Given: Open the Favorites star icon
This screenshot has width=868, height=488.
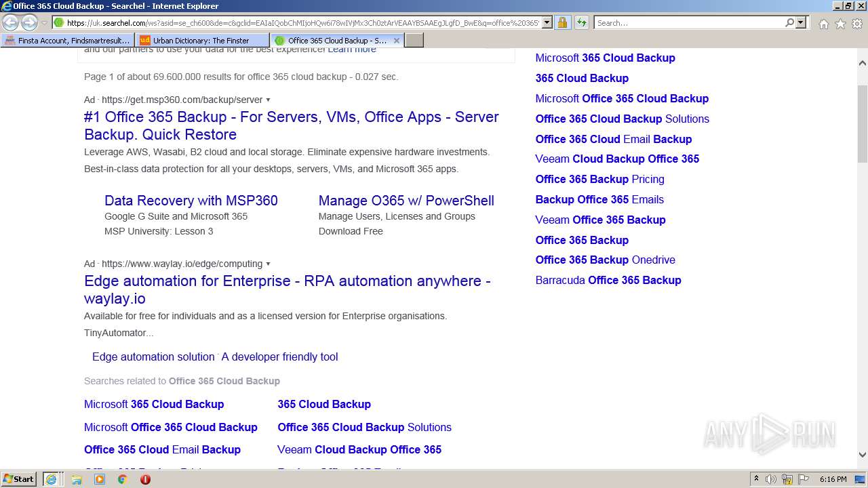Looking at the screenshot, I should [840, 24].
